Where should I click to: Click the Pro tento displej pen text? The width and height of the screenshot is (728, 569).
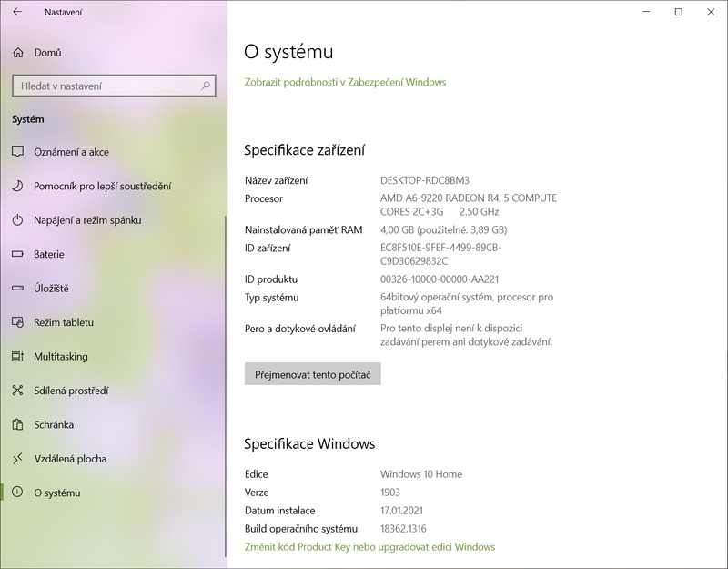[466, 335]
